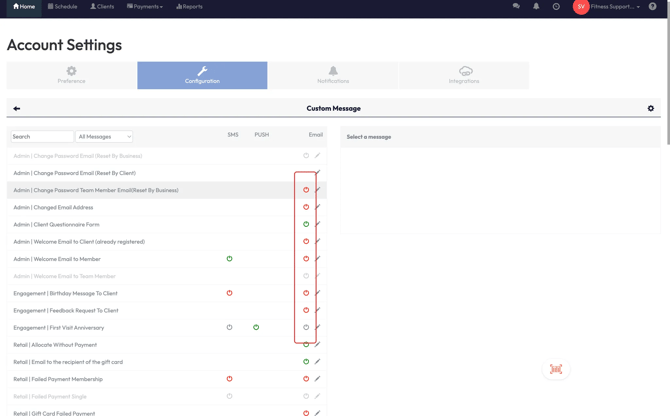The height and width of the screenshot is (416, 670).
Task: Toggle PUSH for First Visit Anniversary
Action: pyautogui.click(x=256, y=327)
